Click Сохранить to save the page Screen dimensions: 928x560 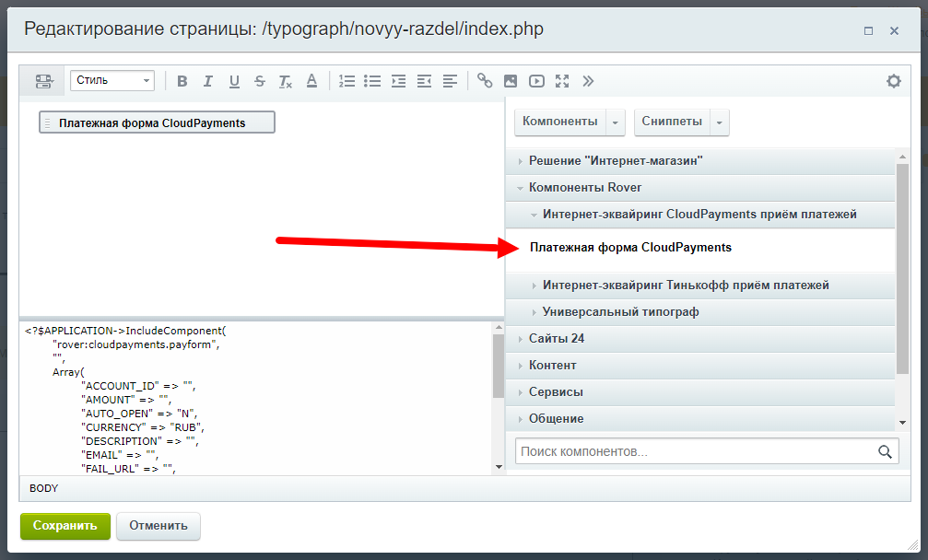point(65,526)
